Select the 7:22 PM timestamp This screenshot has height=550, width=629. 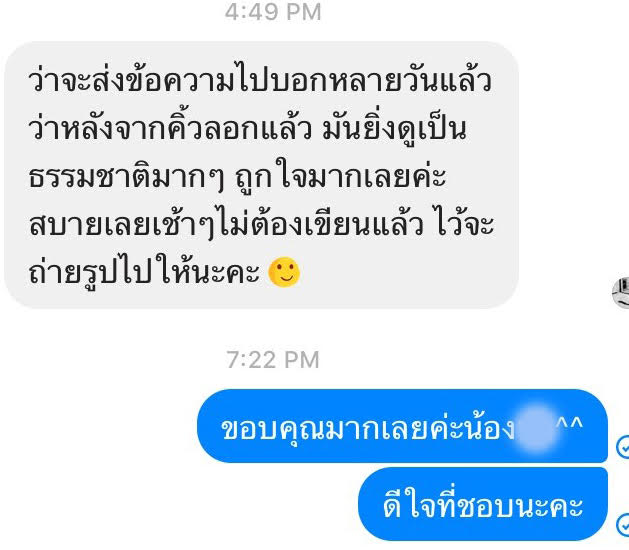click(x=273, y=359)
